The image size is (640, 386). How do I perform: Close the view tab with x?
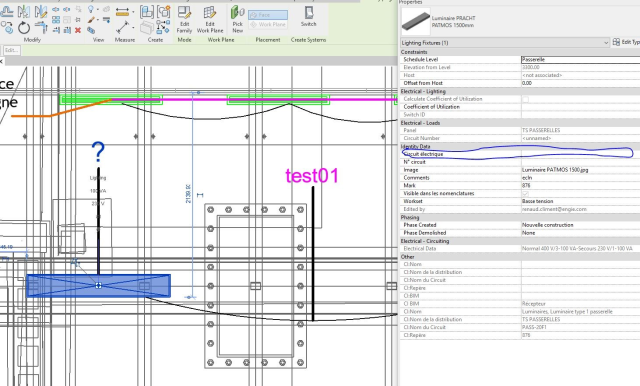point(1,61)
